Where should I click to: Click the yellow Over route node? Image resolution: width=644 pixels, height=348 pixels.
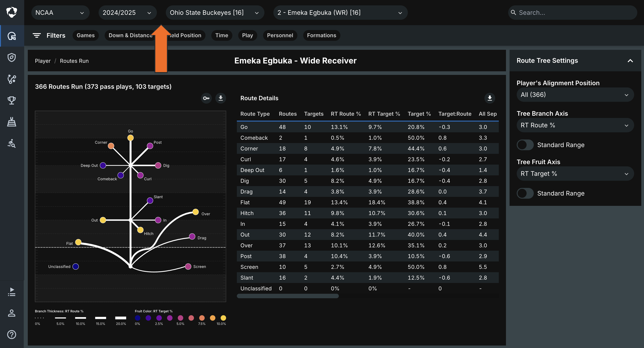[x=195, y=212]
